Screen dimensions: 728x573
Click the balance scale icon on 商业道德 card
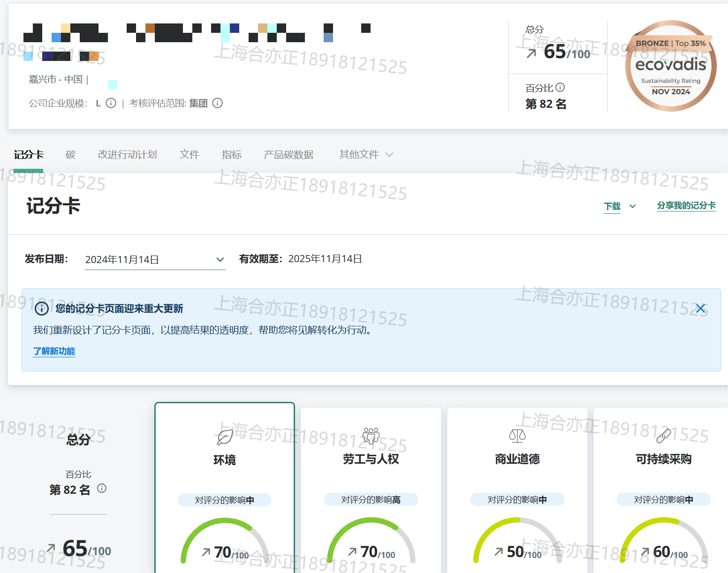517,436
